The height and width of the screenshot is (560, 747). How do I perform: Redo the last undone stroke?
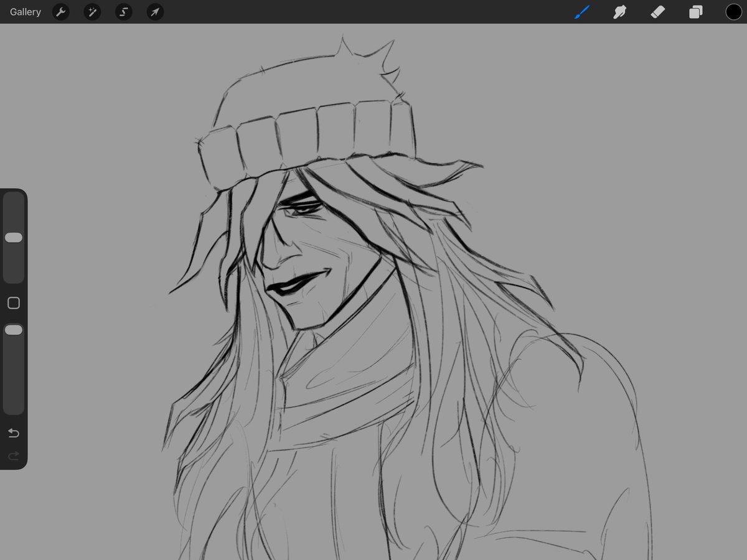pos(14,456)
